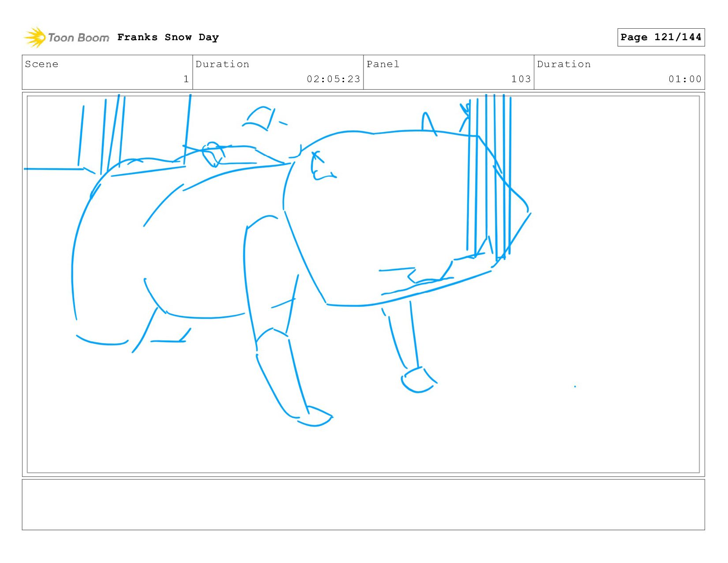Click the storyboard sketch panel image
The image size is (728, 563).
(x=363, y=284)
